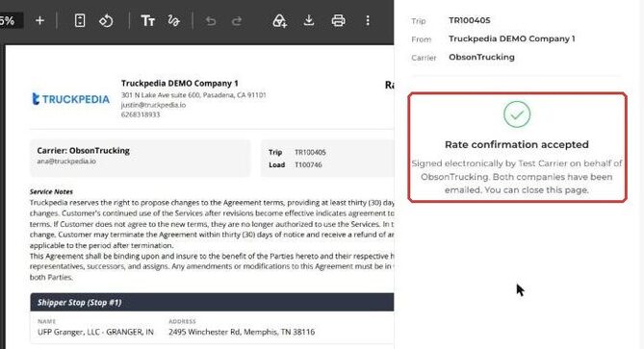The height and width of the screenshot is (349, 644).
Task: Select the add text tool
Action: coord(148,20)
